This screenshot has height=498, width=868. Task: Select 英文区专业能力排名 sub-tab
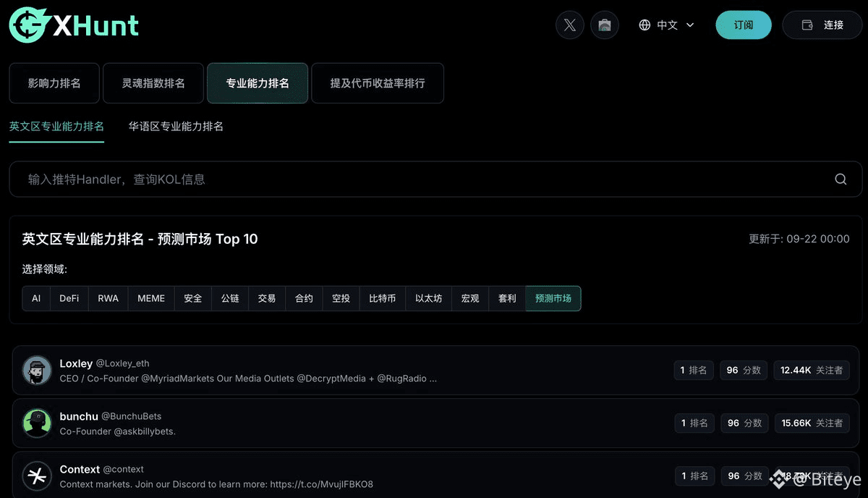click(56, 126)
